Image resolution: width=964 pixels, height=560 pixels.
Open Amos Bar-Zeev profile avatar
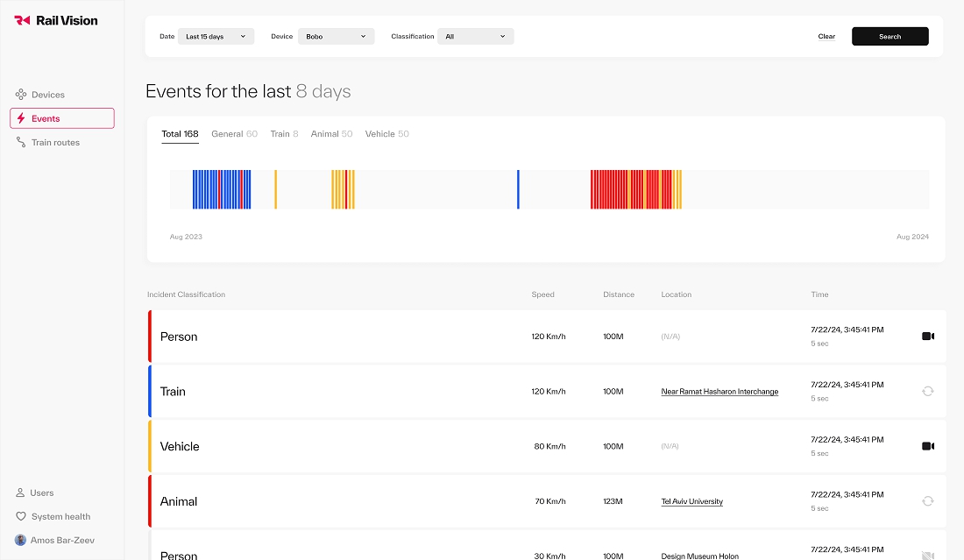21,540
